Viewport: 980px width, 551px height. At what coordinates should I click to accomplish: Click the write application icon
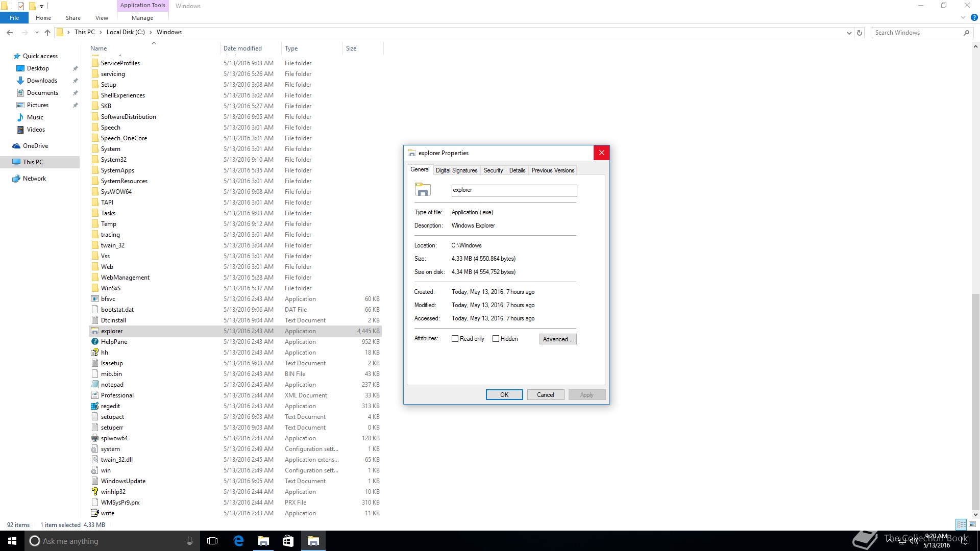[x=94, y=513]
